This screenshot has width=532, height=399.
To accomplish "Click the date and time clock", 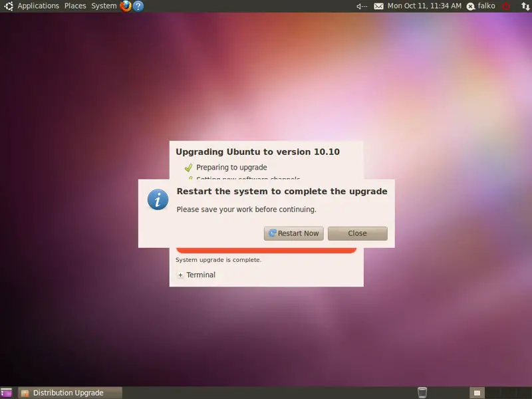I will click(x=424, y=6).
